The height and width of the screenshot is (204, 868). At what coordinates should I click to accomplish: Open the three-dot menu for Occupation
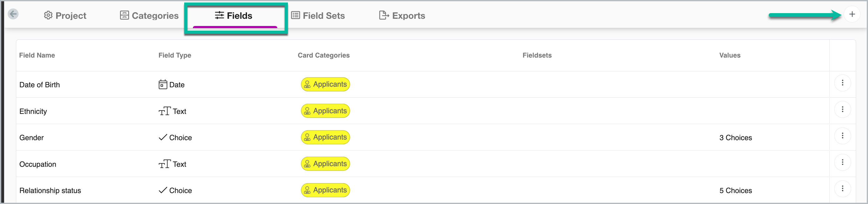[842, 162]
